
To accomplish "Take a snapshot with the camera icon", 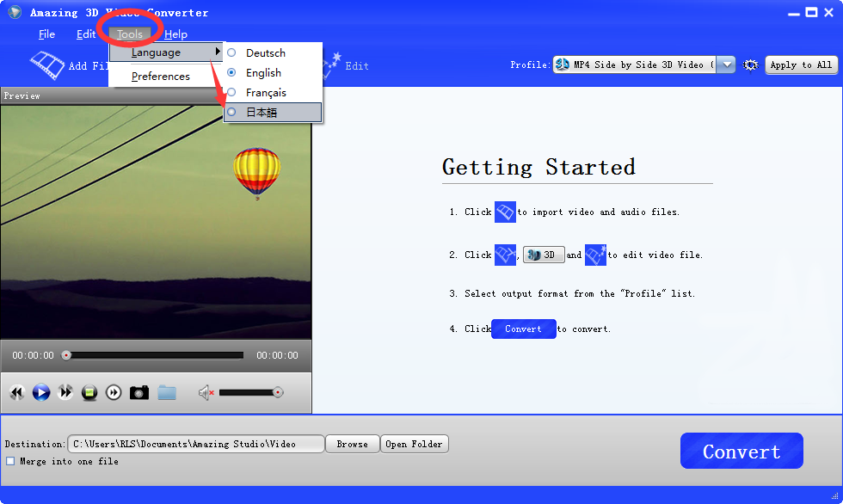I will coord(139,393).
